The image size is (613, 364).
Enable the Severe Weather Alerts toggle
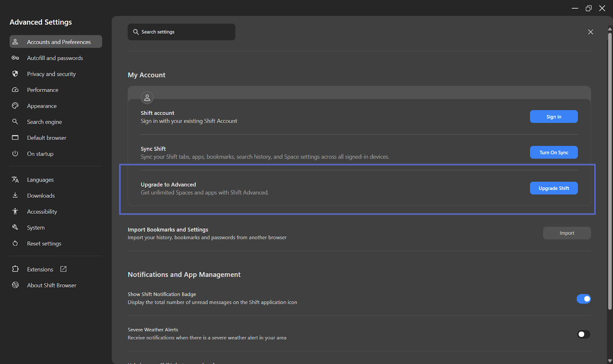click(x=583, y=334)
